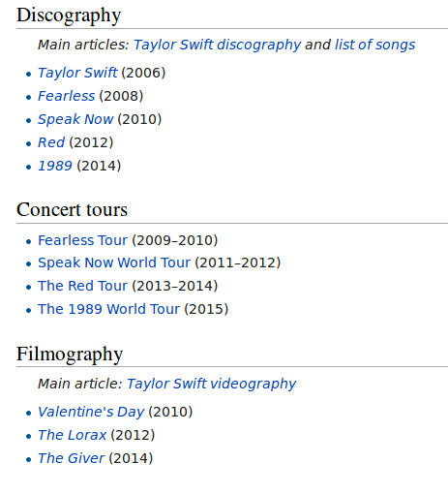Viewport: 448px width, 494px height.
Task: Click the Filmography section heading
Action: (70, 354)
